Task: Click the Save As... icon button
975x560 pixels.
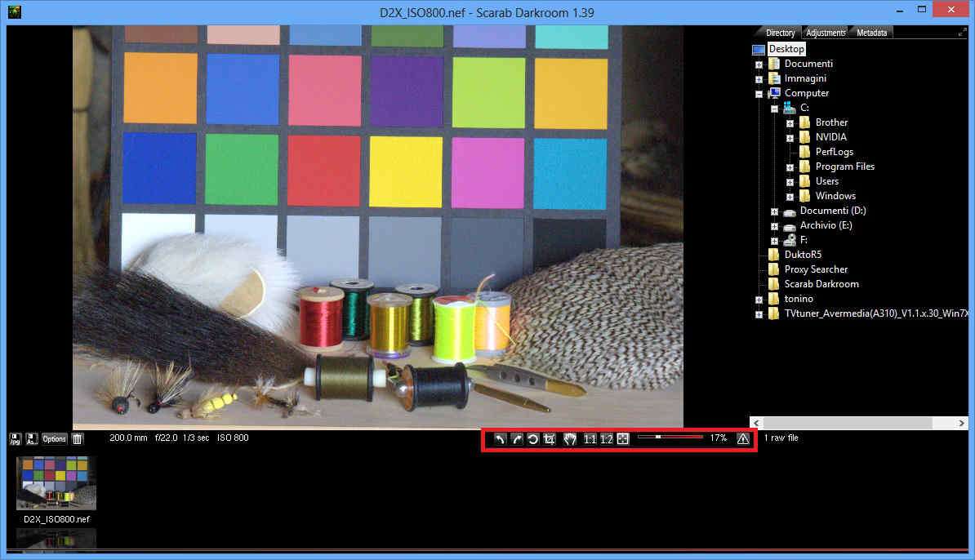Action: coord(31,439)
